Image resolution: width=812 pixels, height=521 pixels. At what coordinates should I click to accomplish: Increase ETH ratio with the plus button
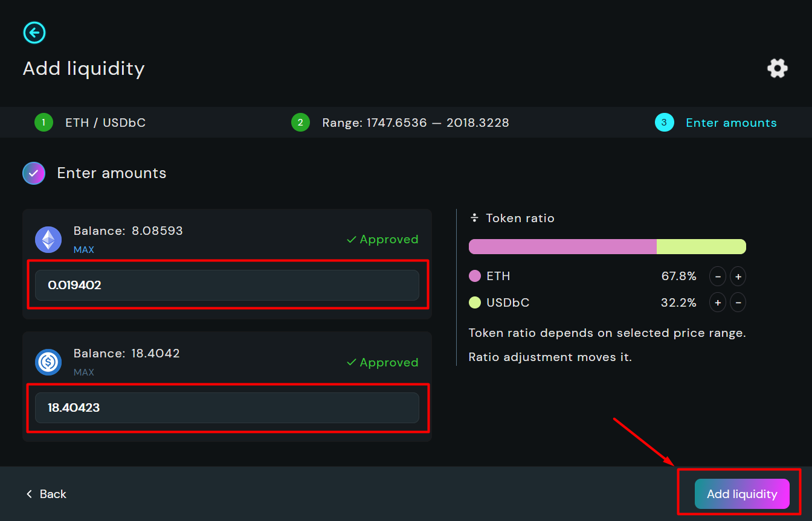click(738, 276)
